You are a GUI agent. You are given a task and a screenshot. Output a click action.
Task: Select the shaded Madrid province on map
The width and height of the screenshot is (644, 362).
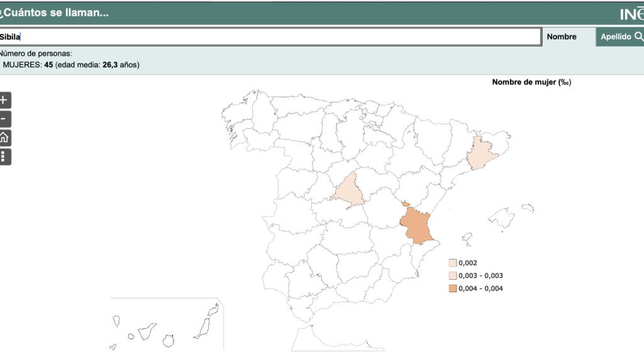coord(348,192)
